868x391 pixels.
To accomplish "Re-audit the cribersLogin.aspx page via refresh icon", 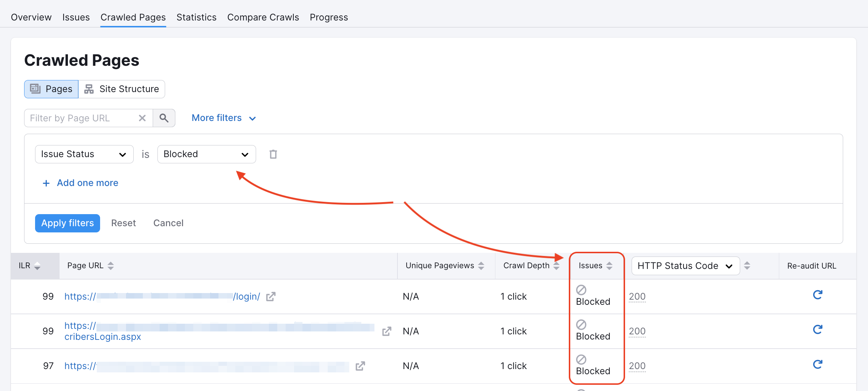I will tap(818, 329).
